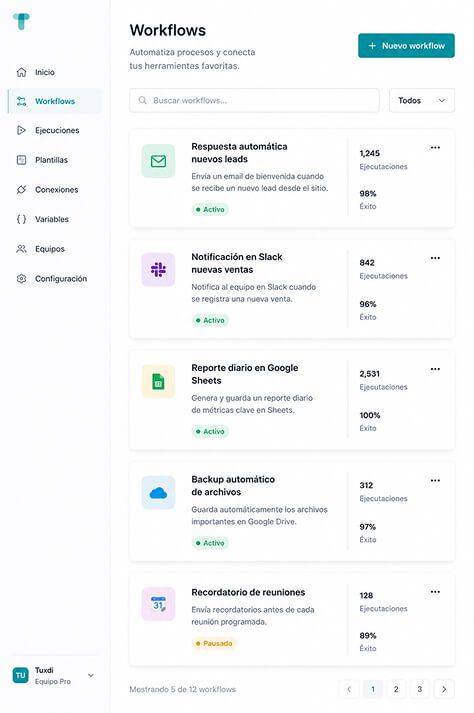
Task: Click the cloud backup workflow icon
Action: pyautogui.click(x=158, y=492)
